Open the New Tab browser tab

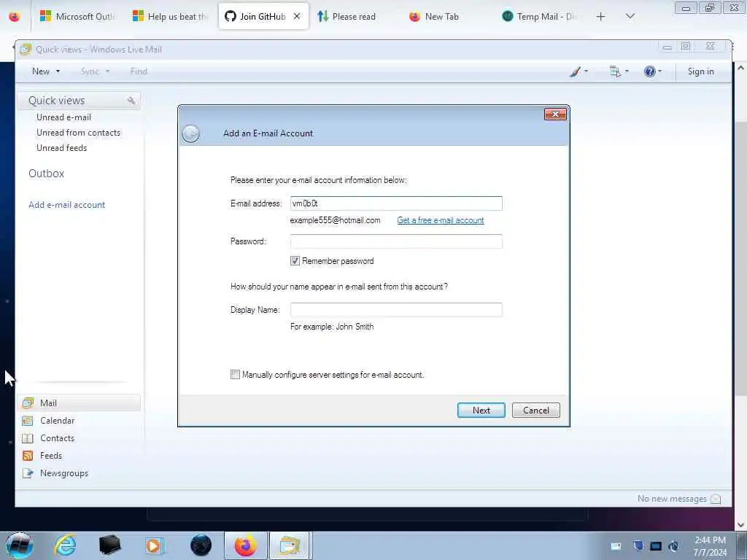point(433,17)
